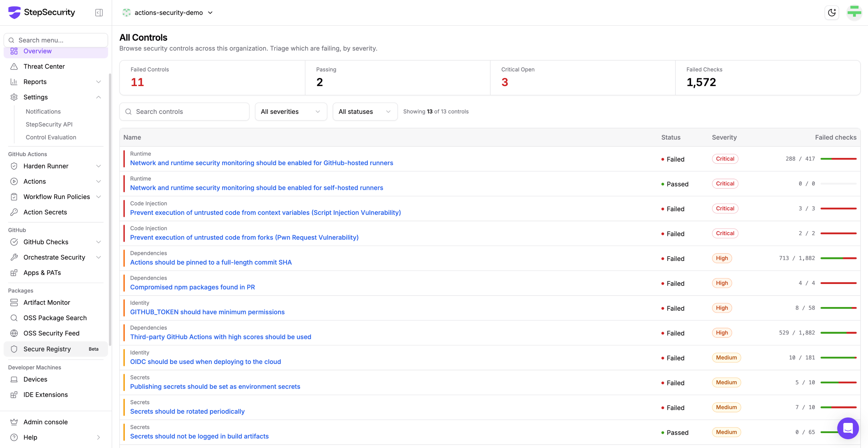
Task: Open Script Injection Vulnerability control
Action: click(265, 212)
